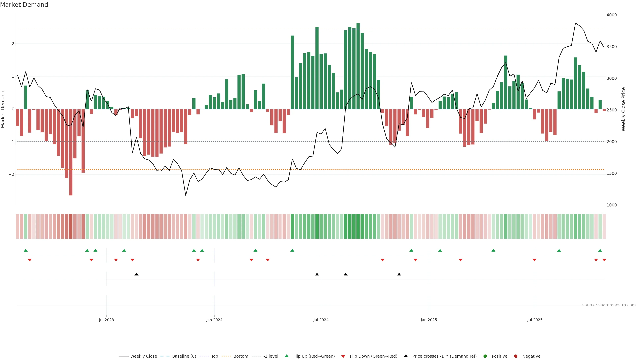The width and height of the screenshot is (644, 362).
Task: Click the Jan 2025 axis label
Action: pyautogui.click(x=429, y=320)
